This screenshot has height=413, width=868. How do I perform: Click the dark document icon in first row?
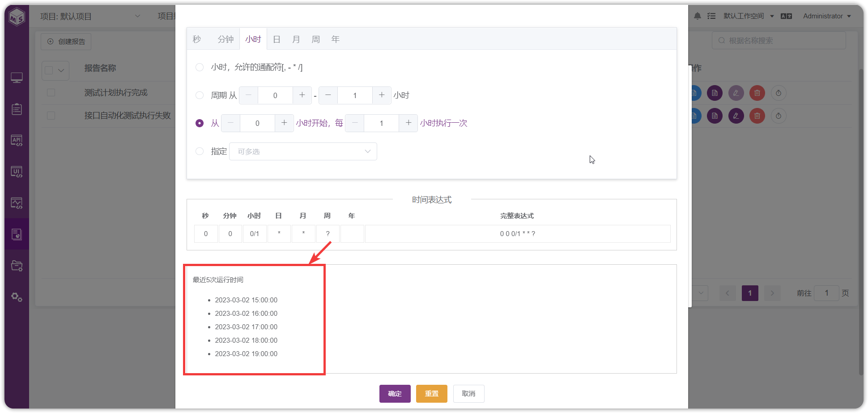pyautogui.click(x=715, y=93)
